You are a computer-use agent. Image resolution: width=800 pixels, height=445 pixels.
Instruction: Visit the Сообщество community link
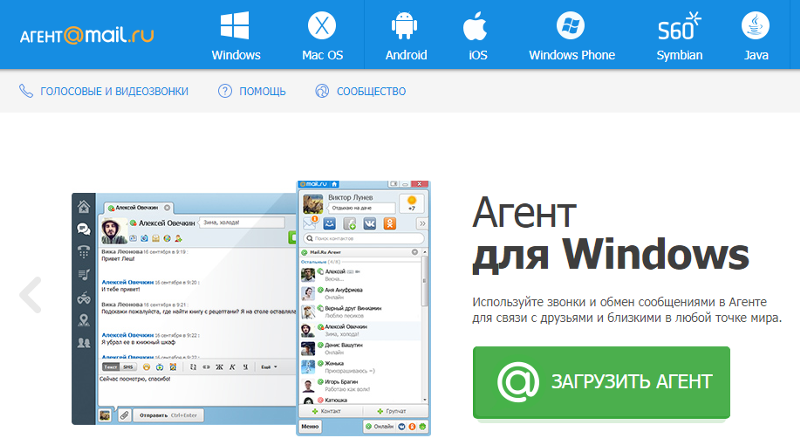click(x=361, y=91)
